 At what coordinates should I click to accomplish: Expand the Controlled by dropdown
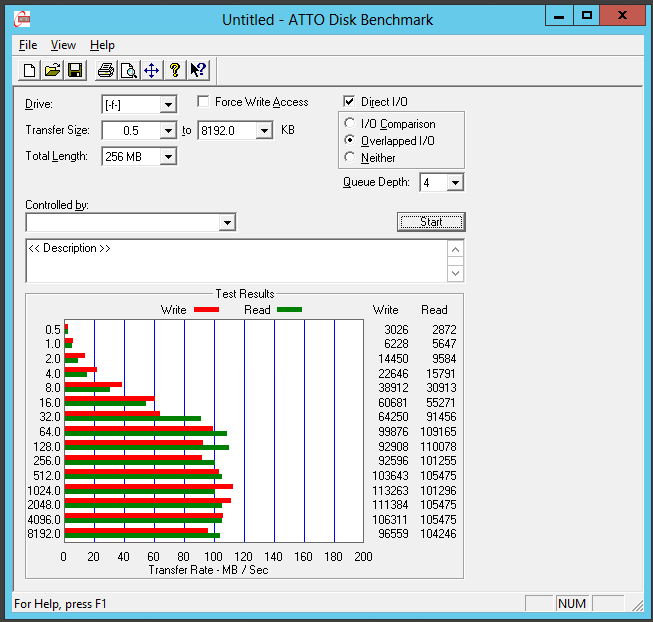227,222
